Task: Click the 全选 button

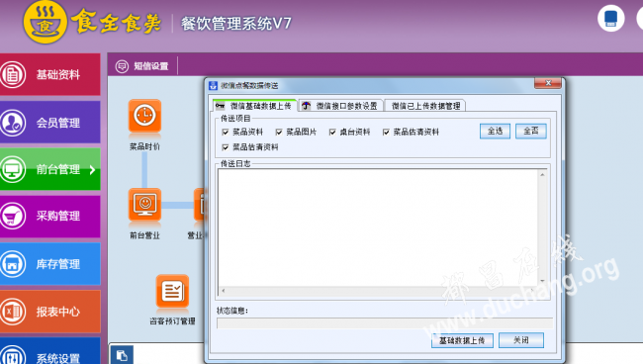Action: pos(495,132)
